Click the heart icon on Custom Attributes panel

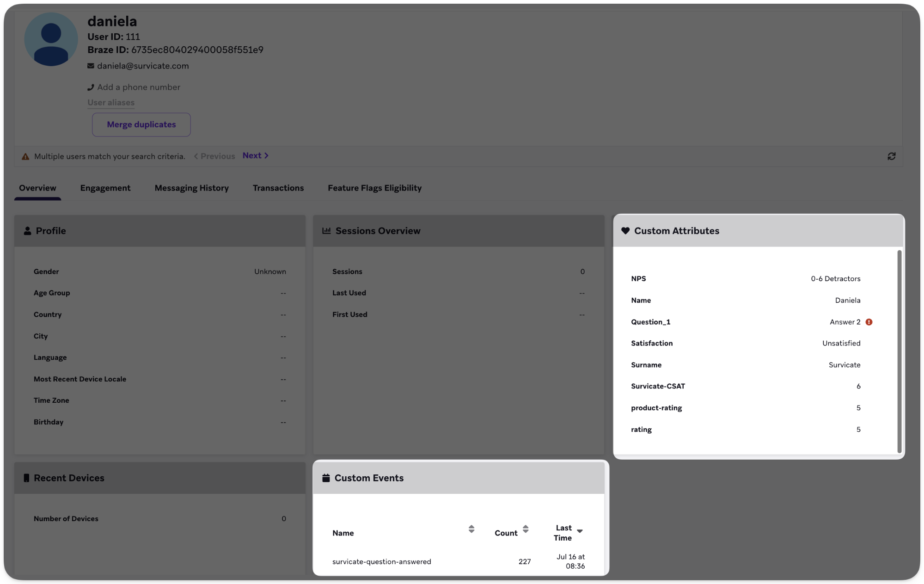click(x=626, y=230)
